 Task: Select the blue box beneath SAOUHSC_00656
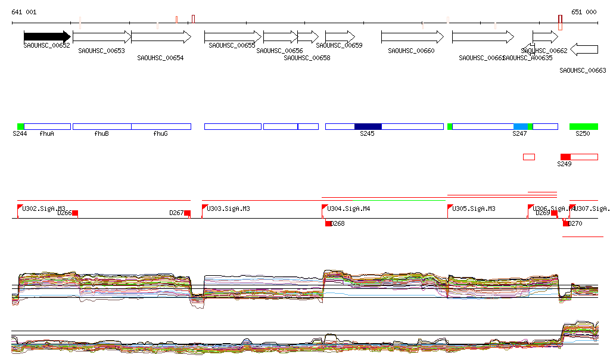coord(281,126)
